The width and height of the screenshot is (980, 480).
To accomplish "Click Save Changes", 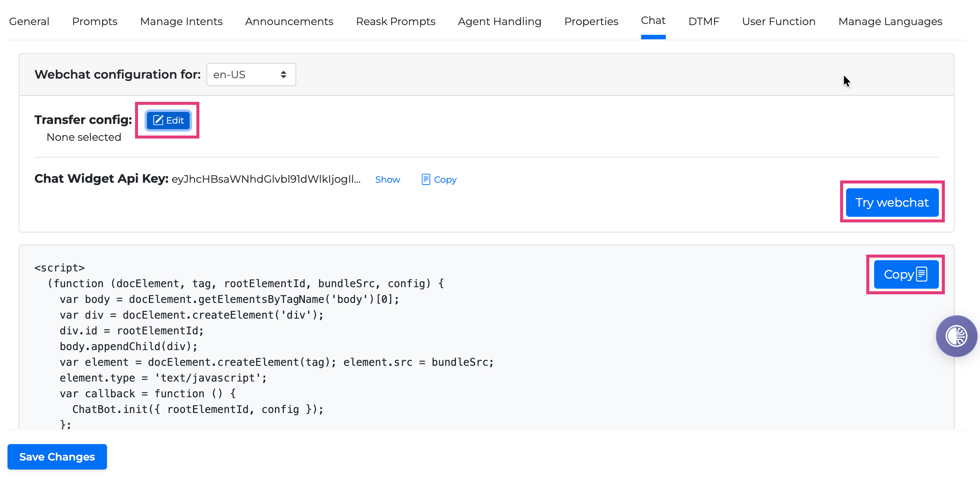I will pyautogui.click(x=57, y=456).
